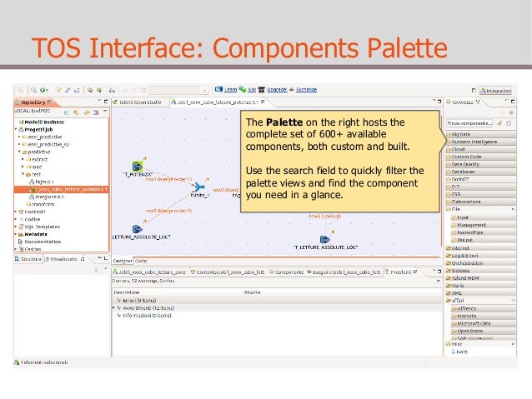Click the palette component search field
This screenshot has height=399, width=532.
coord(469,123)
